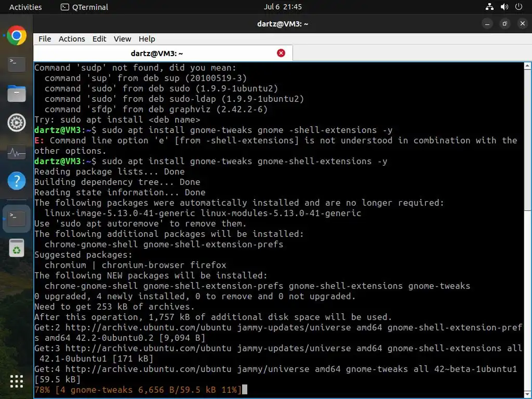The width and height of the screenshot is (532, 399).
Task: Open the Help menu
Action: [147, 38]
